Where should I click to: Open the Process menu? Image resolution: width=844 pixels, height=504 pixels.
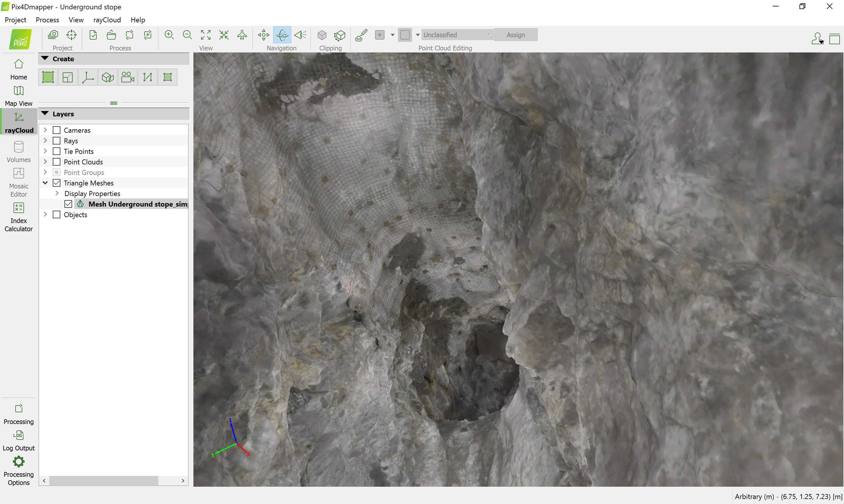(47, 20)
